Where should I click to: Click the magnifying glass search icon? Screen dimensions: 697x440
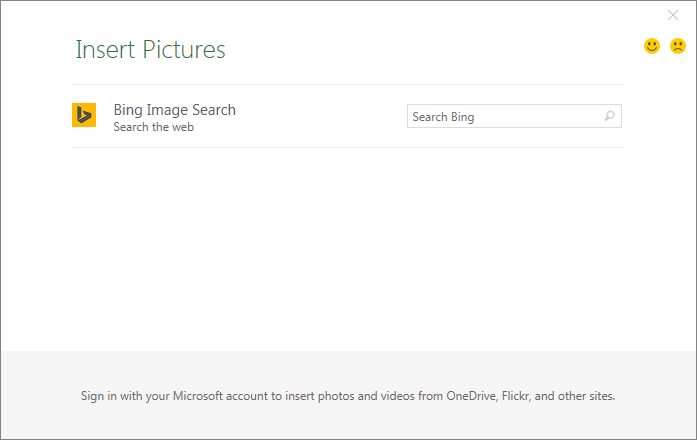coord(609,117)
